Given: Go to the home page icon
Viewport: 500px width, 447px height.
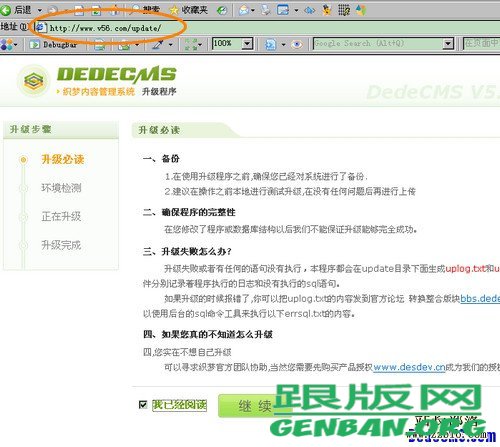Looking at the screenshot, I should click(114, 10).
